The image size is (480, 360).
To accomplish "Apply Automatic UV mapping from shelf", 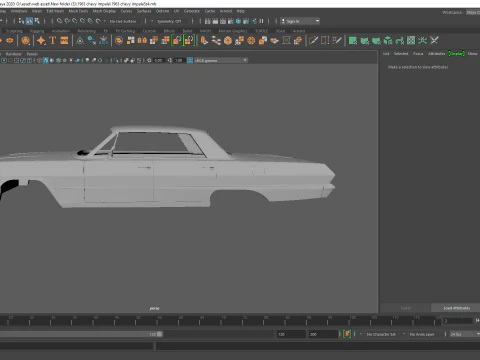I will [388, 41].
